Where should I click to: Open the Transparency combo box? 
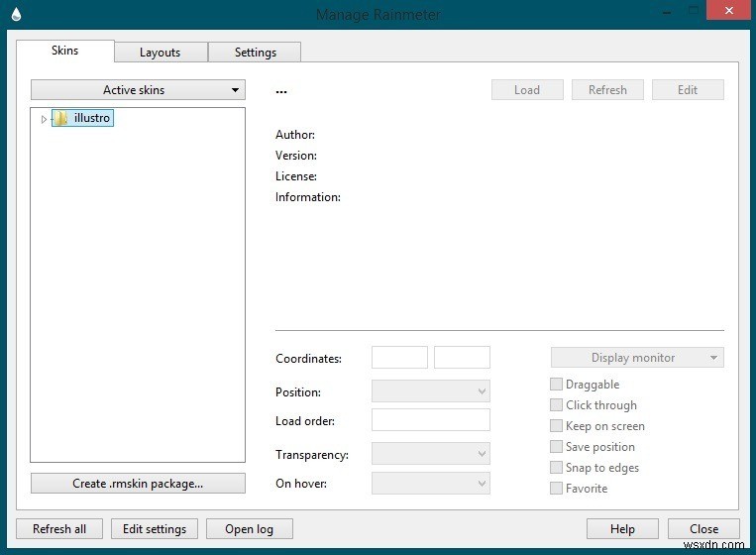tap(431, 454)
